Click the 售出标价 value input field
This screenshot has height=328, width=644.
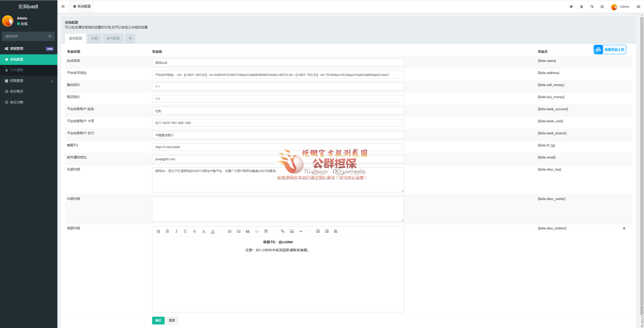coord(278,87)
